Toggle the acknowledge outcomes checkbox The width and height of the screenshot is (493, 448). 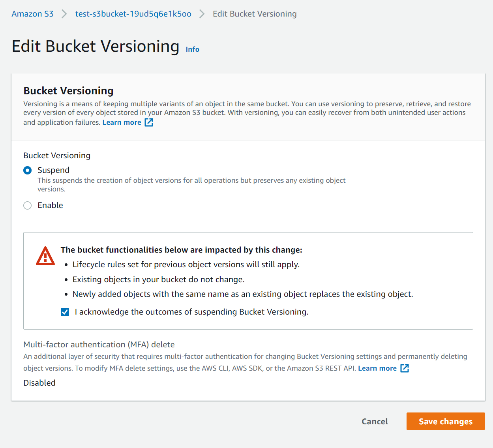tap(65, 312)
